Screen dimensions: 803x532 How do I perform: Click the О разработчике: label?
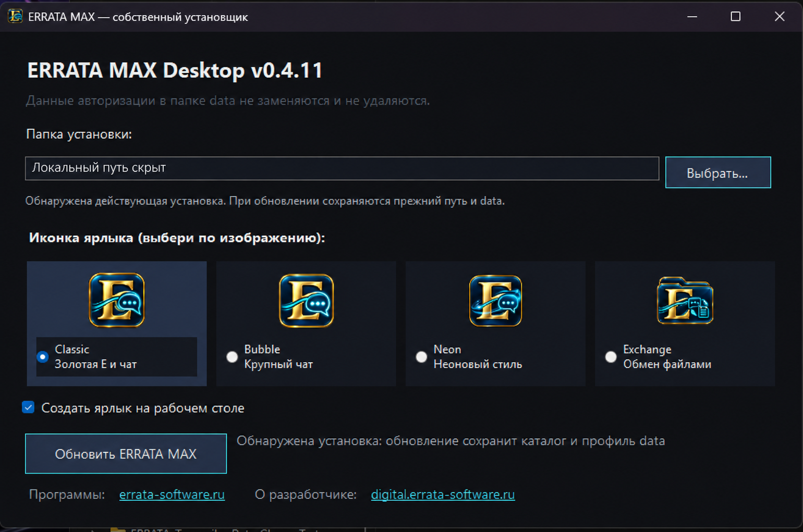[306, 494]
